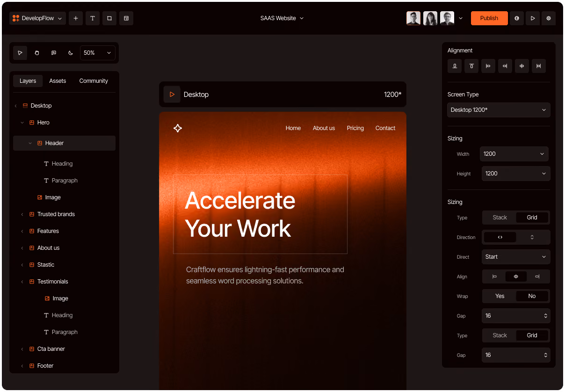This screenshot has width=565, height=392.
Task: Select Stack in the Type row above Direction
Action: click(500, 218)
